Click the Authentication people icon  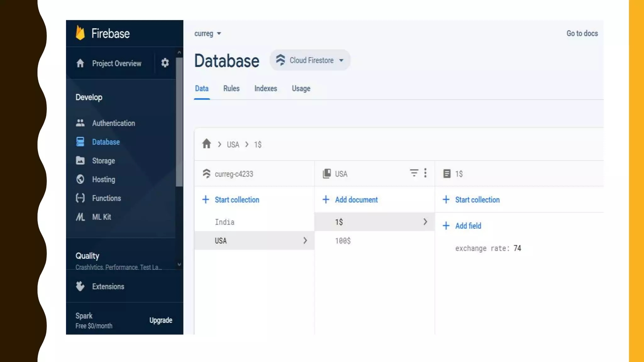click(x=80, y=123)
